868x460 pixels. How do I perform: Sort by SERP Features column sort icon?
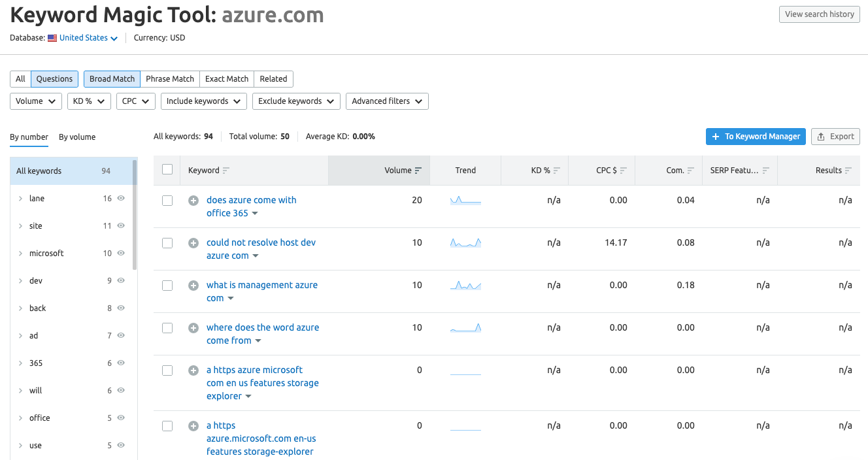pos(766,171)
